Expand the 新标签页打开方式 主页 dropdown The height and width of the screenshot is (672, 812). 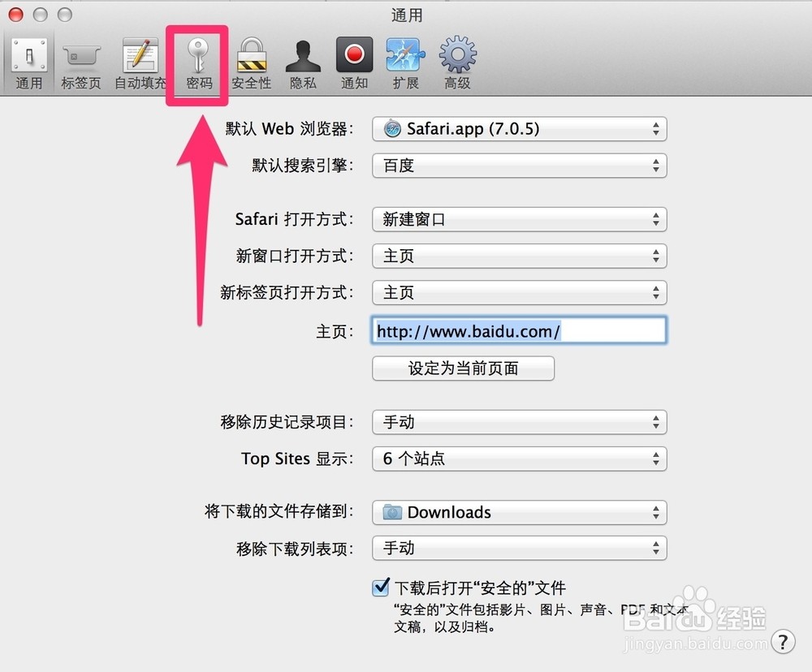pyautogui.click(x=520, y=293)
